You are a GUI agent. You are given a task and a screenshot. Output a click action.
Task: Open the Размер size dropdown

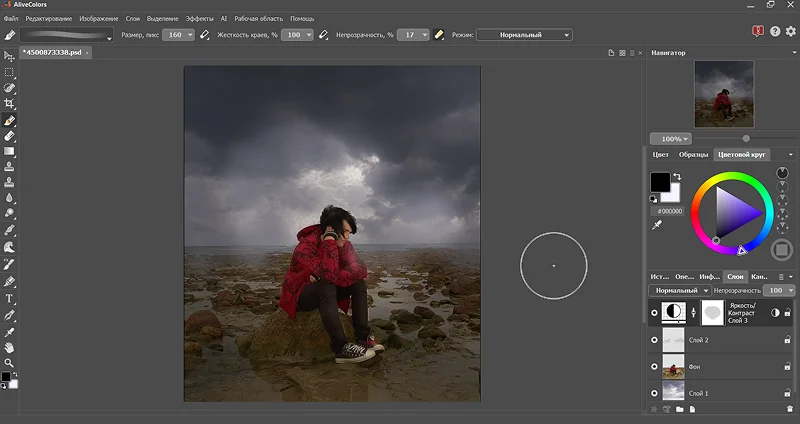click(190, 35)
